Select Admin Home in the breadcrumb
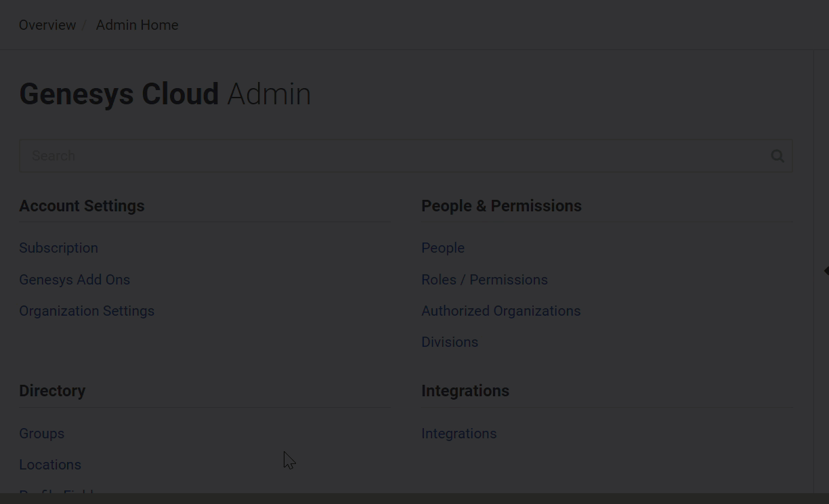829x504 pixels. (x=137, y=25)
